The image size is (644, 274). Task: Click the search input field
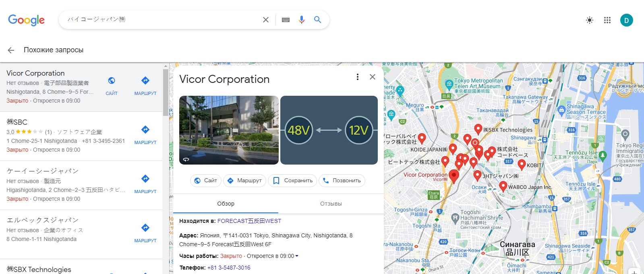pos(161,20)
